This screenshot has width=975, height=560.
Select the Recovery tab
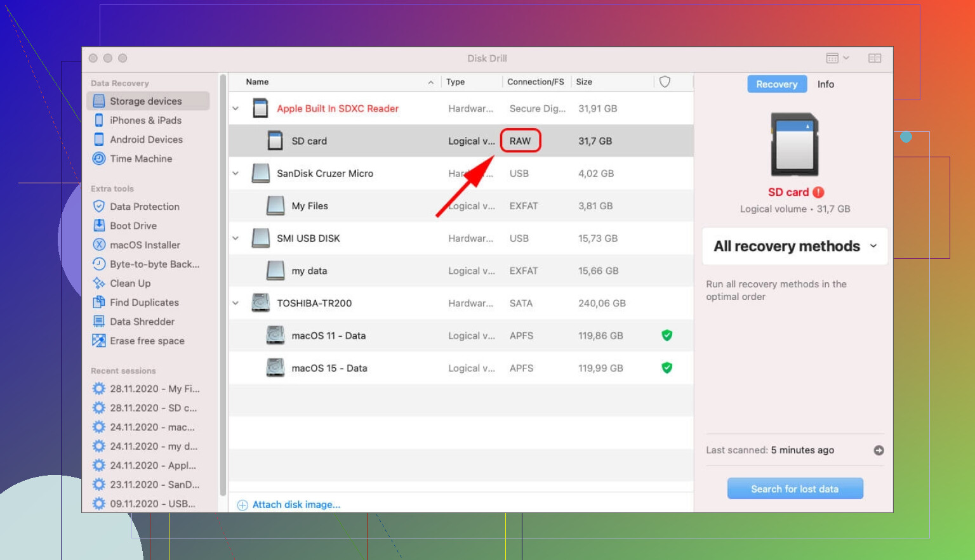point(776,84)
